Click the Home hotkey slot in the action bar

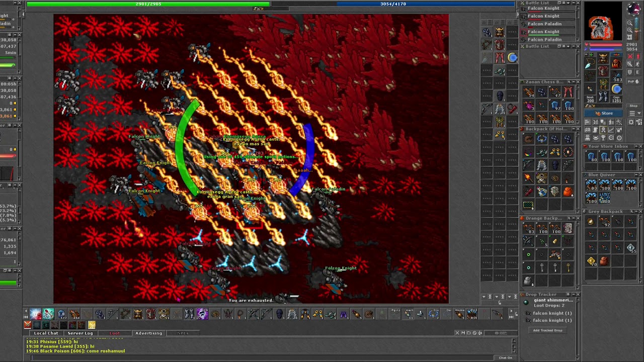tap(459, 315)
